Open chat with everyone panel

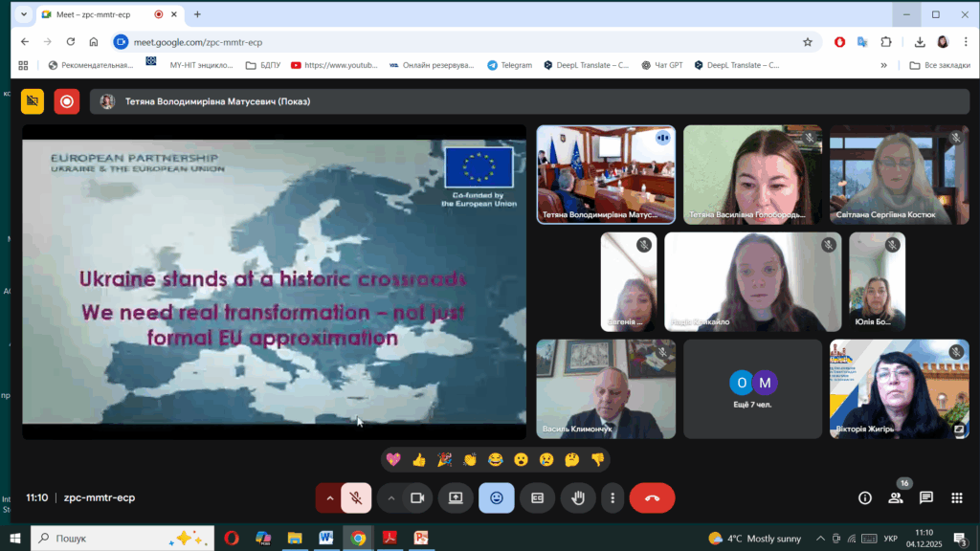pyautogui.click(x=926, y=497)
